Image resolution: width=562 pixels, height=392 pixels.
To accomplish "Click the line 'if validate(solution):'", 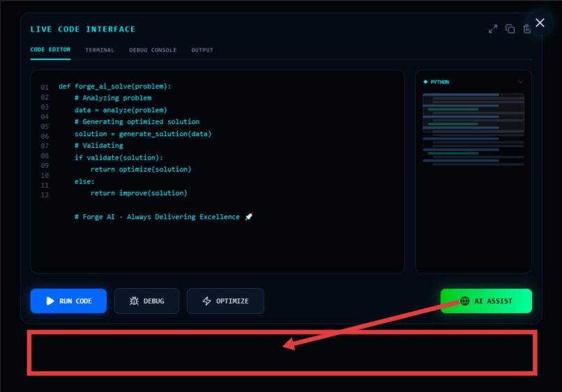I will tap(119, 158).
